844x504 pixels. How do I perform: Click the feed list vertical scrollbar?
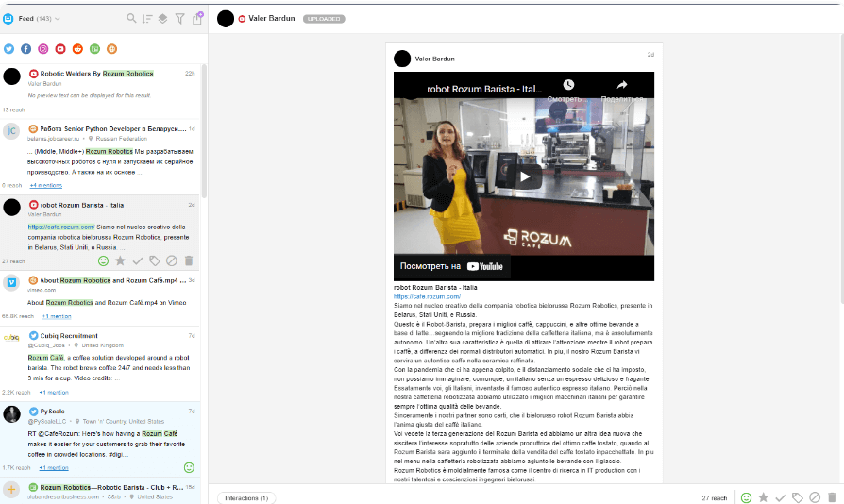pos(205,189)
